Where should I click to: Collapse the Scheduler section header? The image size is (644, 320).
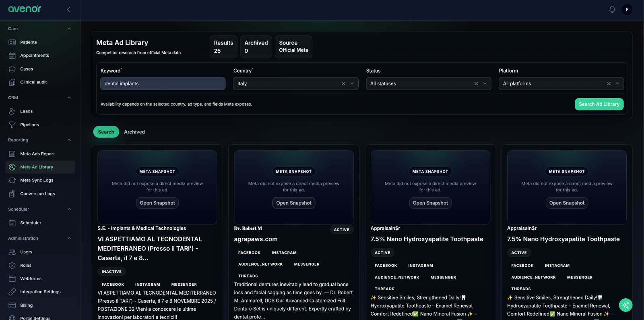pyautogui.click(x=69, y=209)
